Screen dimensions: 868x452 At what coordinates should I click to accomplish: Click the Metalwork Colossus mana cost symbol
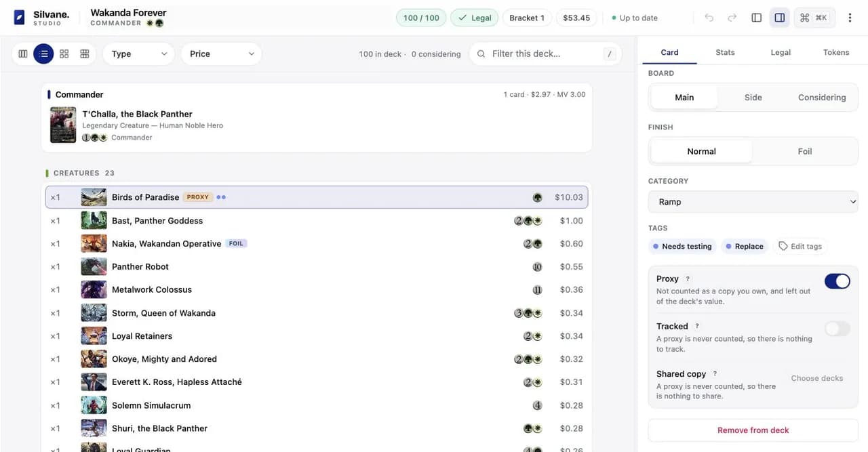pyautogui.click(x=537, y=290)
